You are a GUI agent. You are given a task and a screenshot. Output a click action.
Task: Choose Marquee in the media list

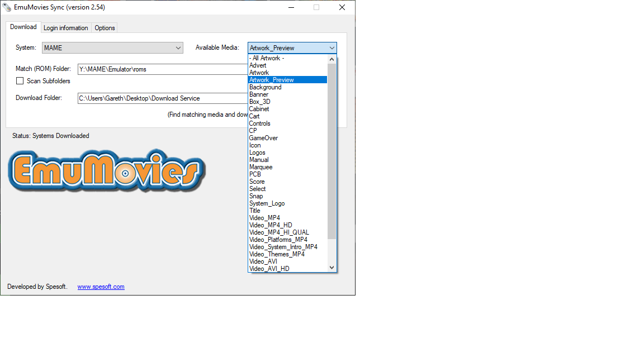coord(288,167)
